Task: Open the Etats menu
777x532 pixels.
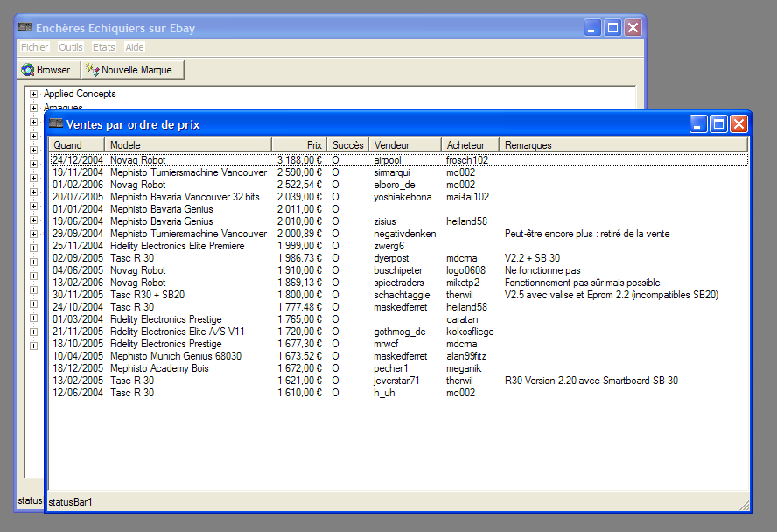Action: click(103, 47)
